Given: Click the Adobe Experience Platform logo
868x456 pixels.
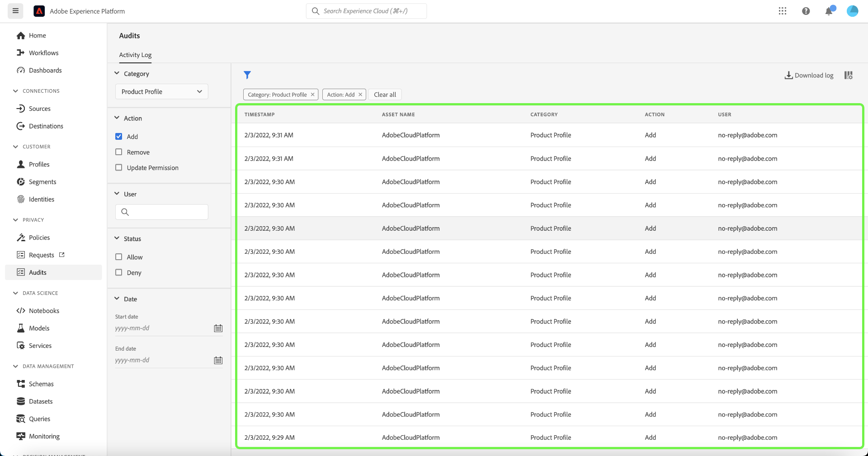Looking at the screenshot, I should (x=39, y=11).
